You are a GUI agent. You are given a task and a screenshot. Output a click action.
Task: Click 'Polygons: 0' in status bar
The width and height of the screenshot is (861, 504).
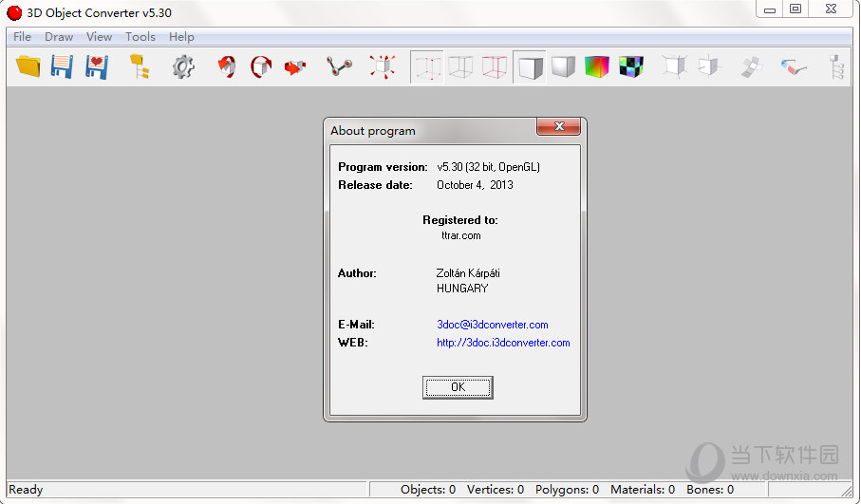pos(567,489)
